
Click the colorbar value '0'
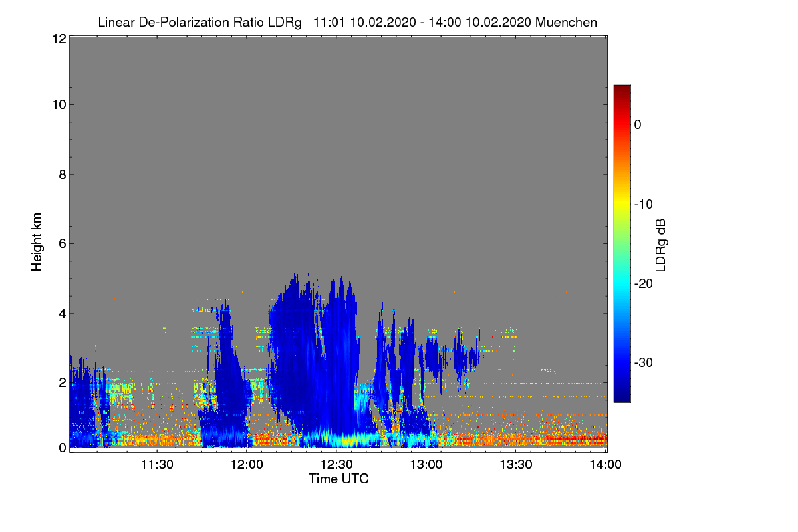coord(638,124)
